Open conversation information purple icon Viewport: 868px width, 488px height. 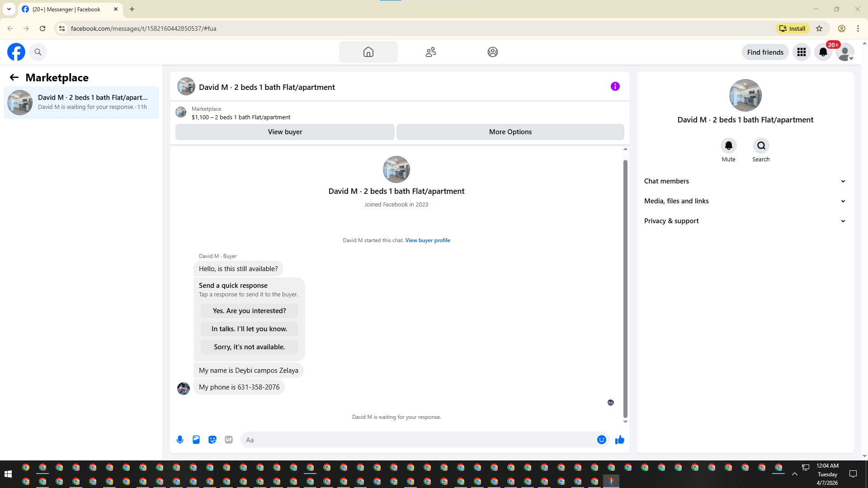point(615,86)
